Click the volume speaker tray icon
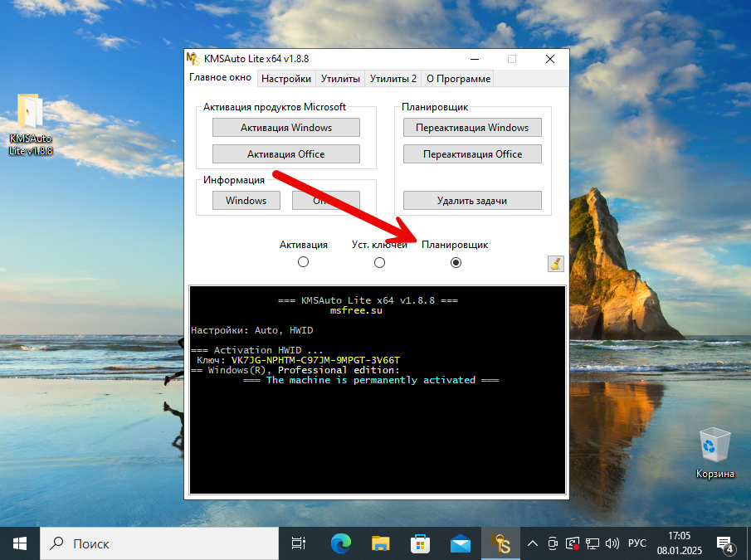The image size is (751, 560). tap(612, 544)
